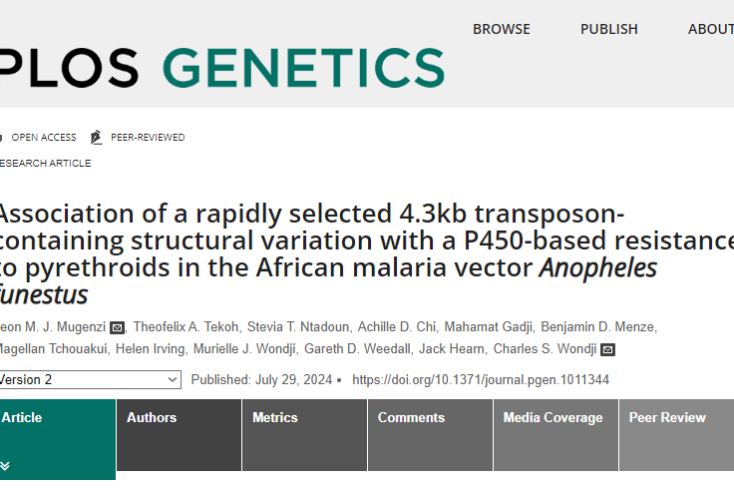Select the Article tab
The height and width of the screenshot is (489, 734).
(x=22, y=418)
